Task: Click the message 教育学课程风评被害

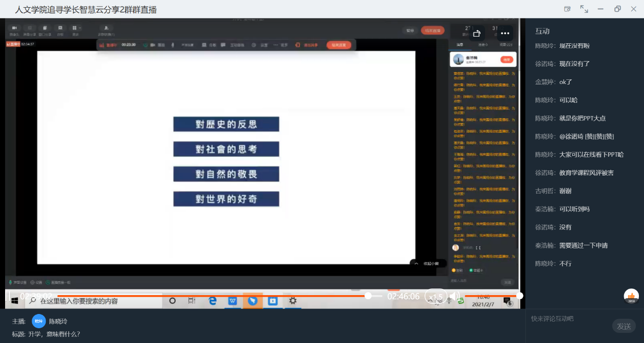Action: (x=586, y=173)
